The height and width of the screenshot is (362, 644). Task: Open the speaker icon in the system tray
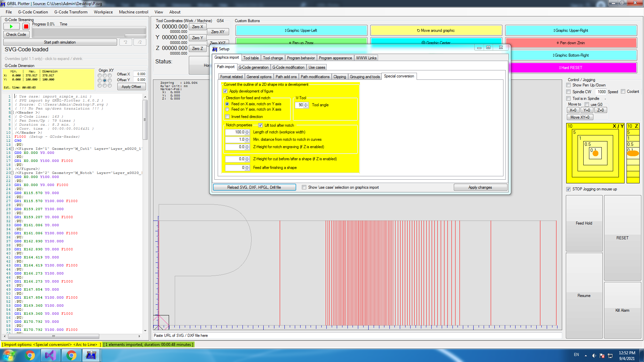[594, 355]
